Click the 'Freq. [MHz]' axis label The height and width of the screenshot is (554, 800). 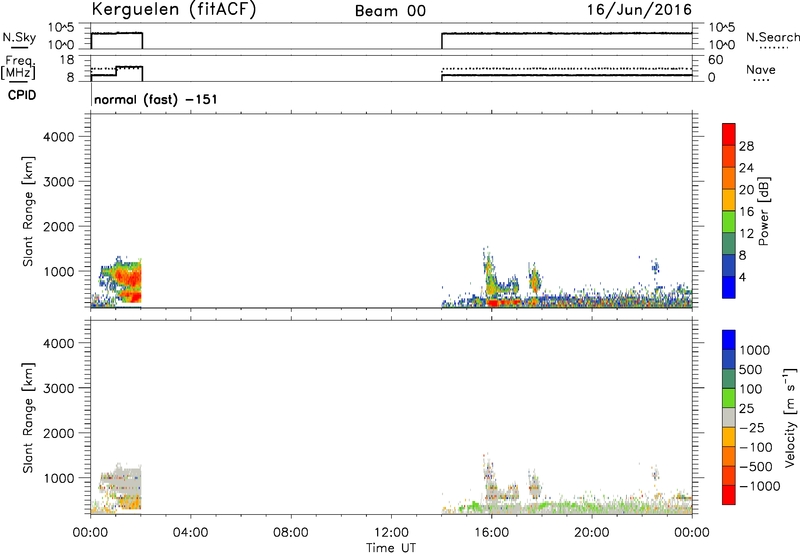point(19,67)
